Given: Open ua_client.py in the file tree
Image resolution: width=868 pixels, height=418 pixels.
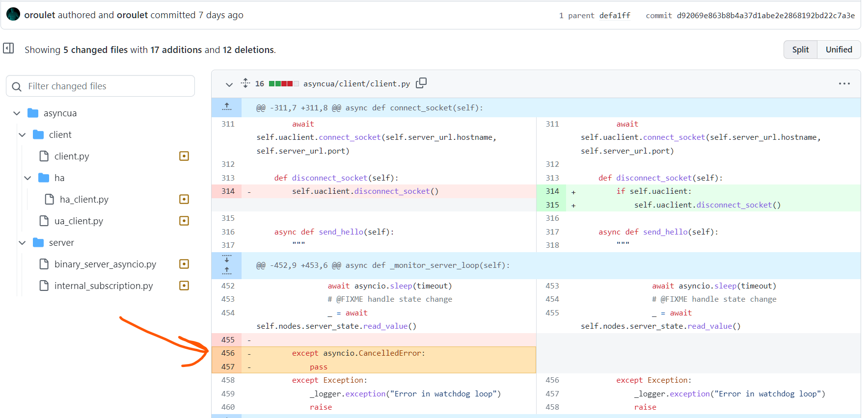Looking at the screenshot, I should tap(79, 221).
